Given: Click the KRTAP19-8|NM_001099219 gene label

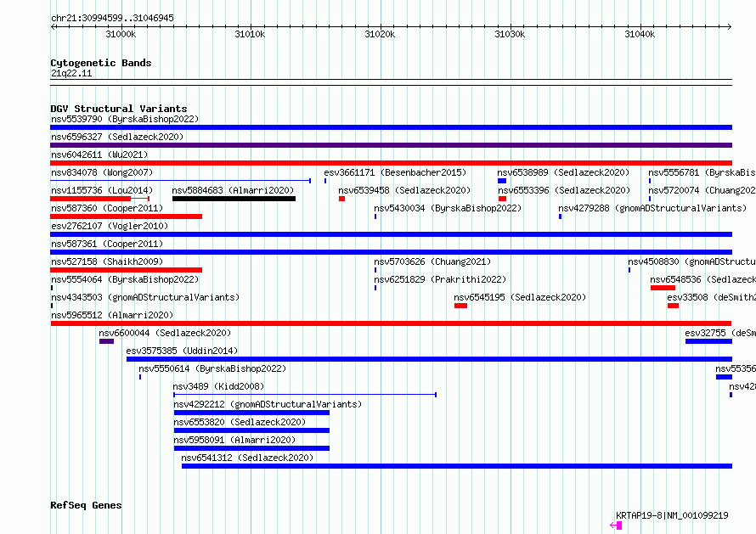Looking at the screenshot, I should click(672, 515).
